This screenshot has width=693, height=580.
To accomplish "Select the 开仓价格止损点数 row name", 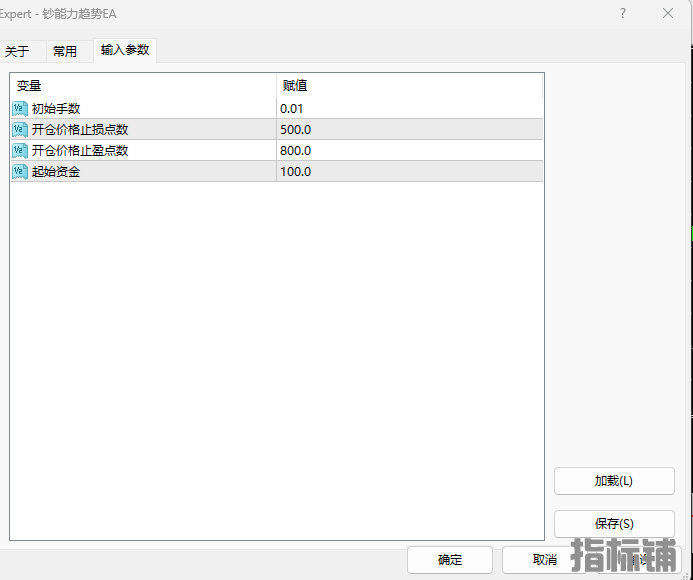I will 80,129.
